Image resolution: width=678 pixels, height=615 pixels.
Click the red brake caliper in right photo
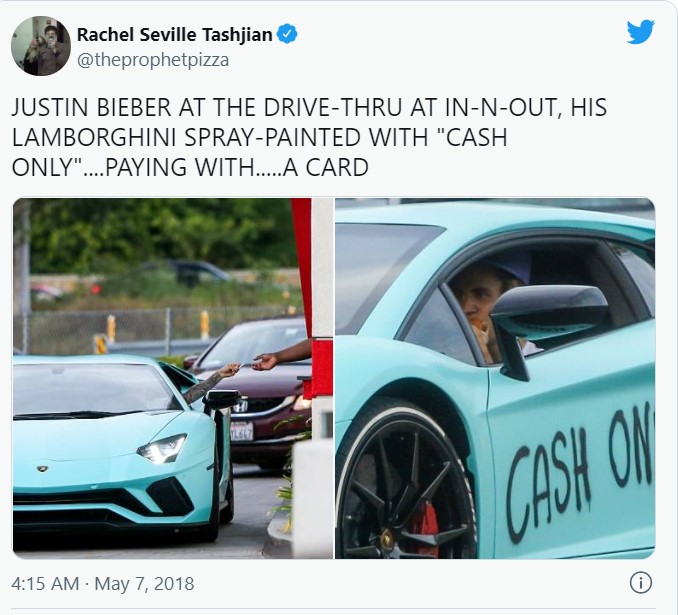[x=425, y=529]
